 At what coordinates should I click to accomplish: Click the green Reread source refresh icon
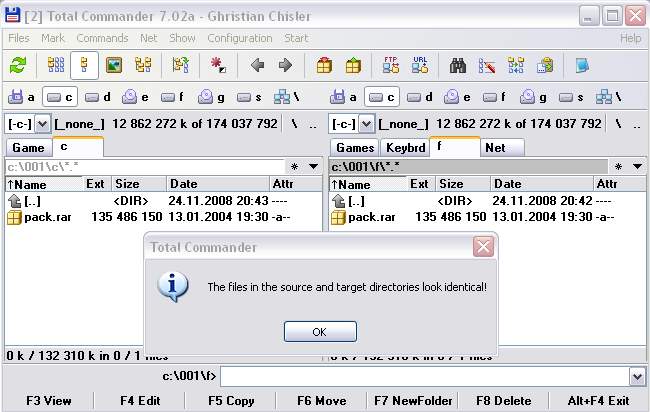pyautogui.click(x=18, y=66)
